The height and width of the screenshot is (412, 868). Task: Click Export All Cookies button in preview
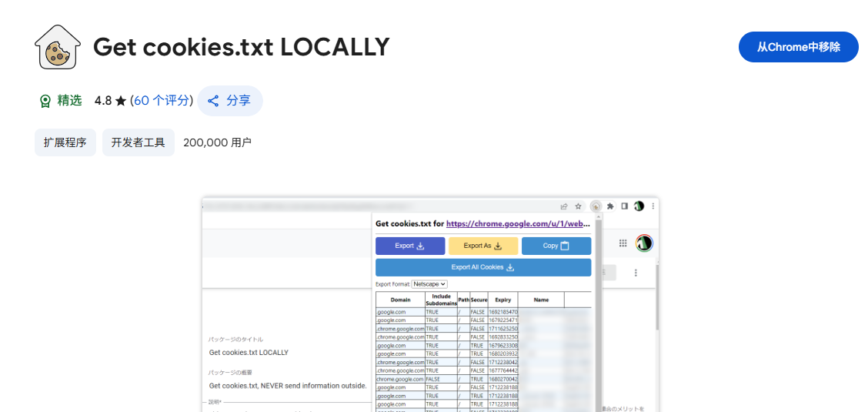coord(483,267)
